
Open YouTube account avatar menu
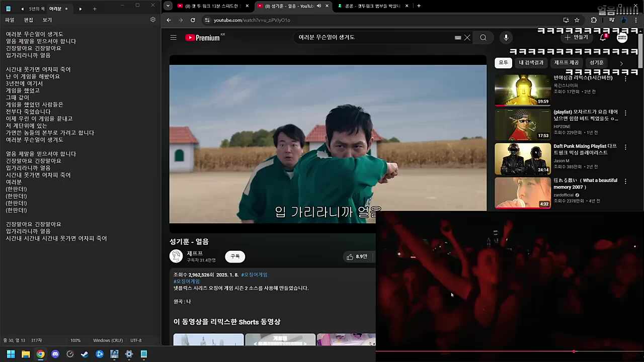click(622, 37)
